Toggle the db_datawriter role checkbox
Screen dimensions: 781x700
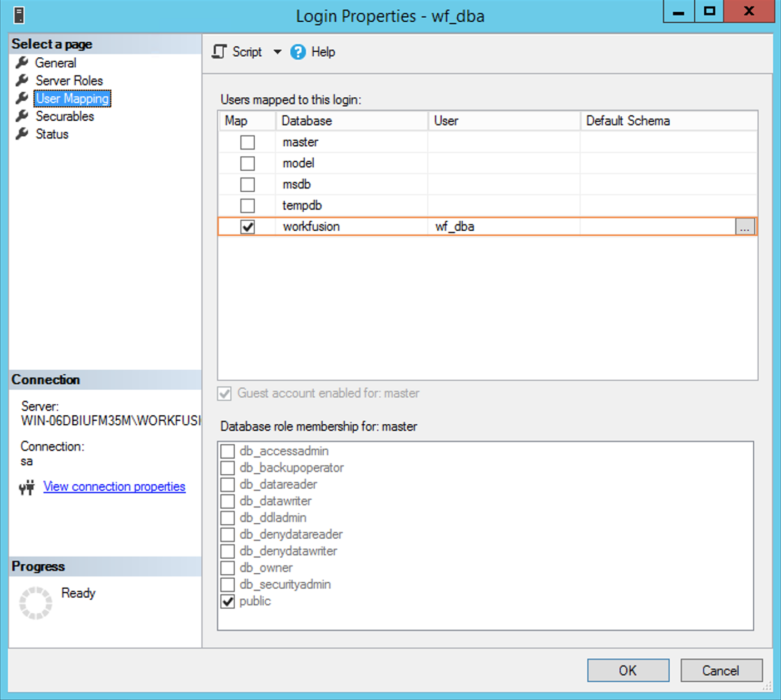click(228, 501)
